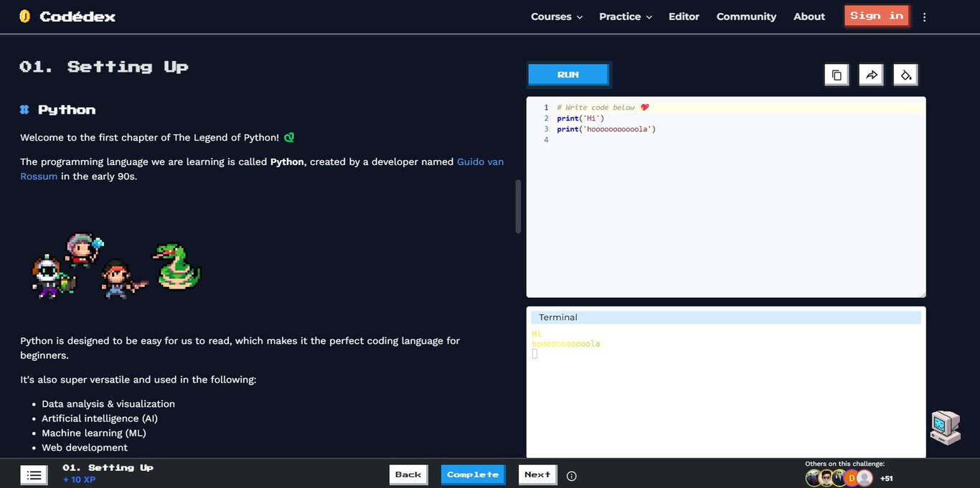Image resolution: width=980 pixels, height=488 pixels.
Task: Expand the Courses dropdown
Action: [x=556, y=17]
